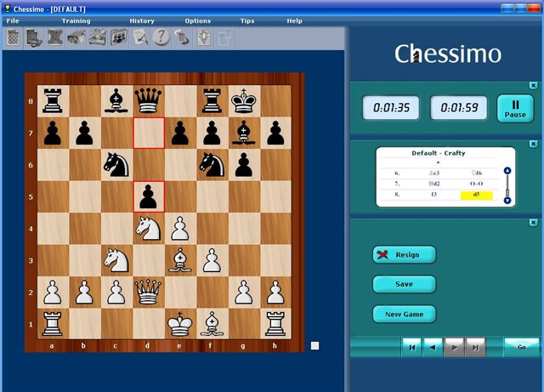Select the white king on e1
The image size is (544, 392).
[x=180, y=324]
